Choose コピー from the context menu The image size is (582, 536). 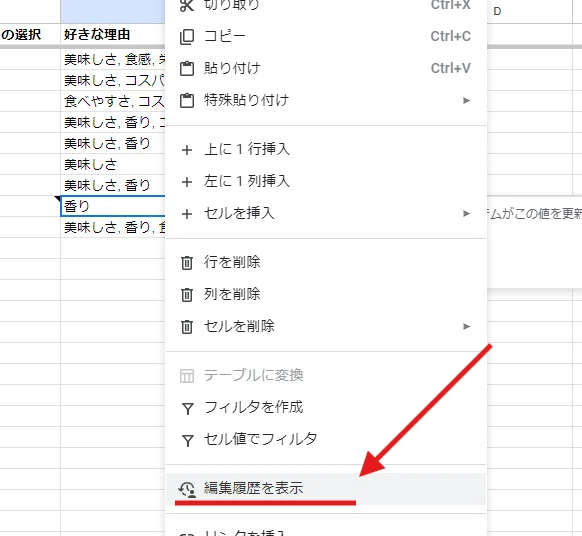[x=326, y=36]
